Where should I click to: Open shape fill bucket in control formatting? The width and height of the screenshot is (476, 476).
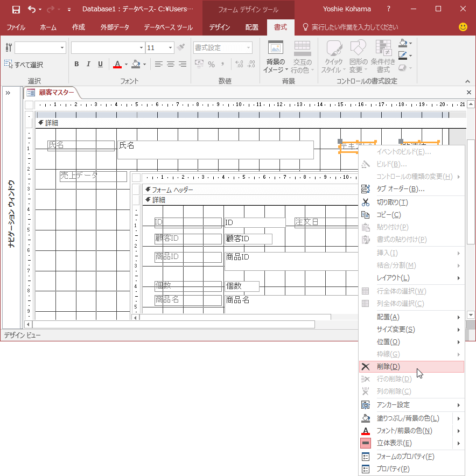coord(403,43)
